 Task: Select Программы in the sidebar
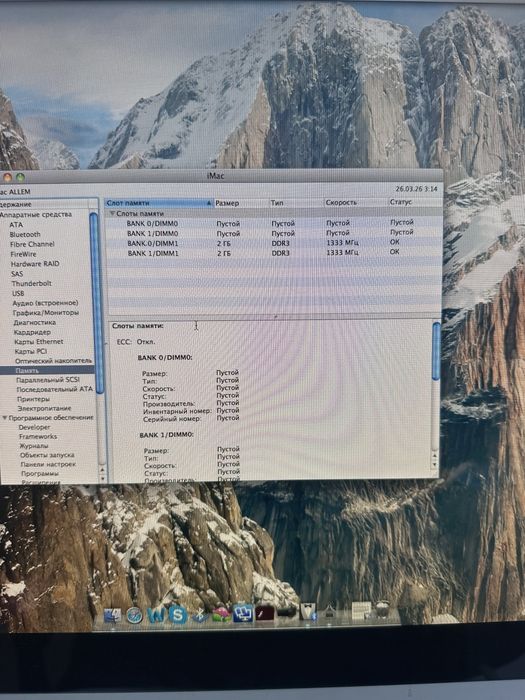(x=40, y=474)
